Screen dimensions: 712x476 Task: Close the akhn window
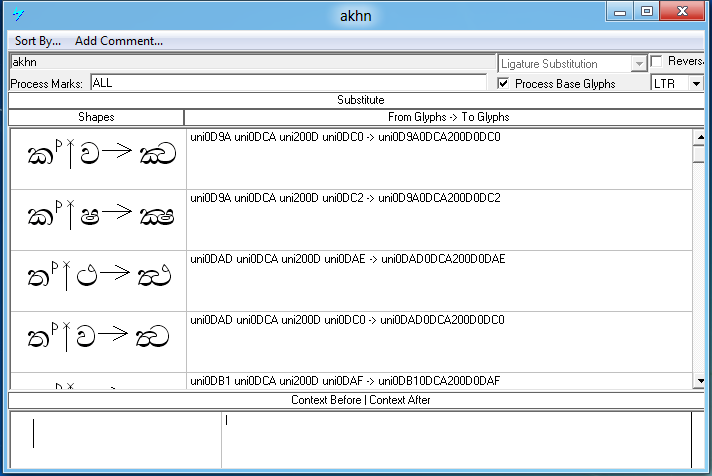(x=682, y=12)
